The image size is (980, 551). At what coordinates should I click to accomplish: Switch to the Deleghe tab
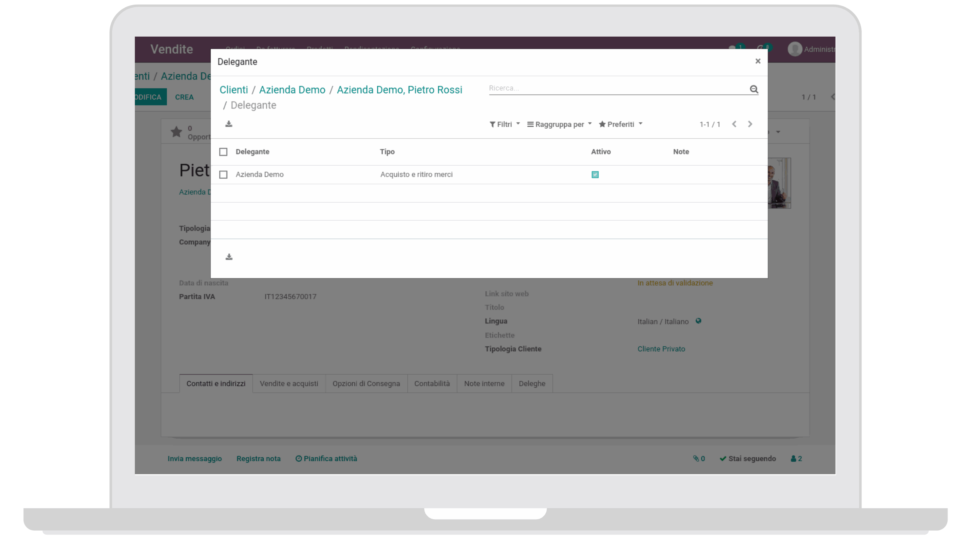coord(532,383)
